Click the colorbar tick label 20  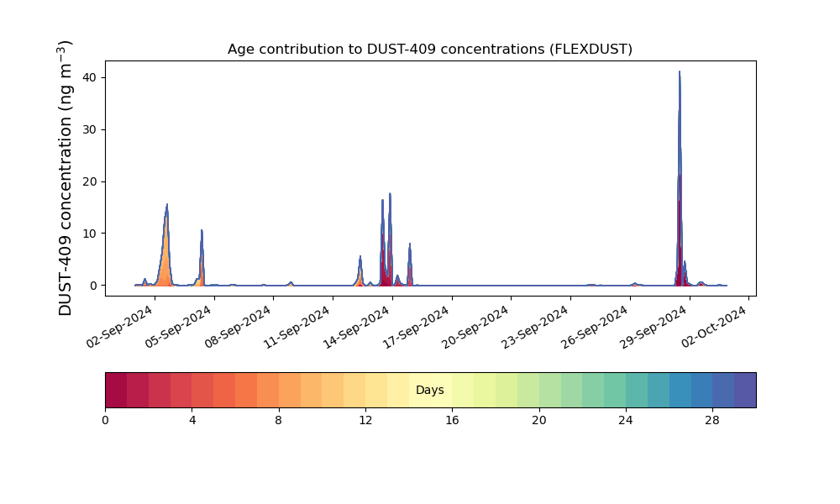click(539, 421)
